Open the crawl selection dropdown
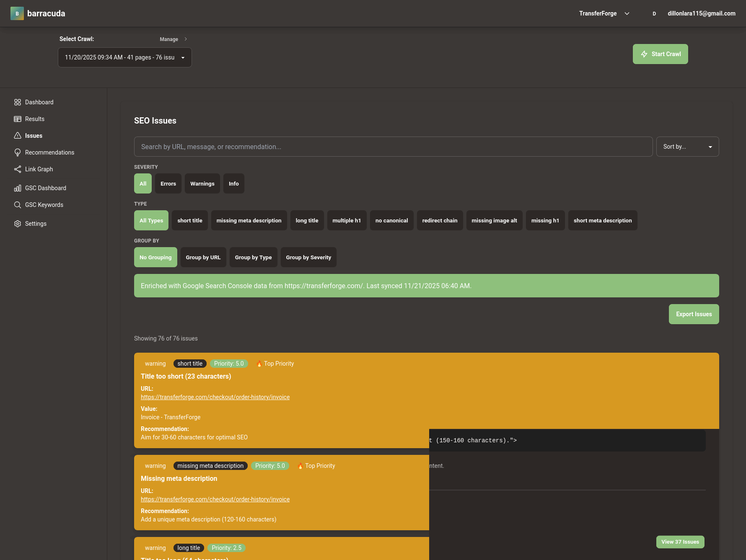Viewport: 746px width, 560px height. click(124, 57)
